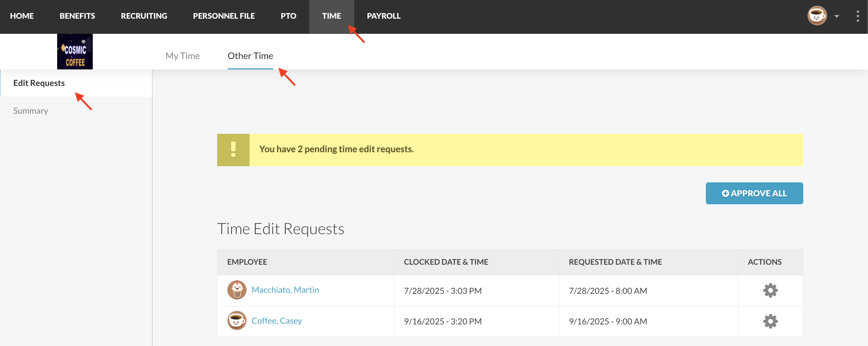The height and width of the screenshot is (346, 868).
Task: Select Edit Requests in the sidebar
Action: pyautogui.click(x=39, y=83)
